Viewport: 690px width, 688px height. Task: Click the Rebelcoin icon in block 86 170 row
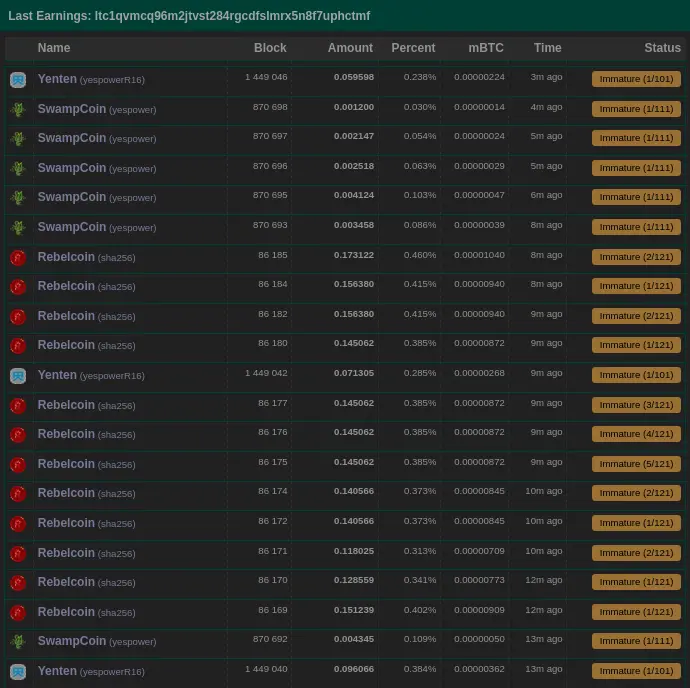(x=18, y=583)
